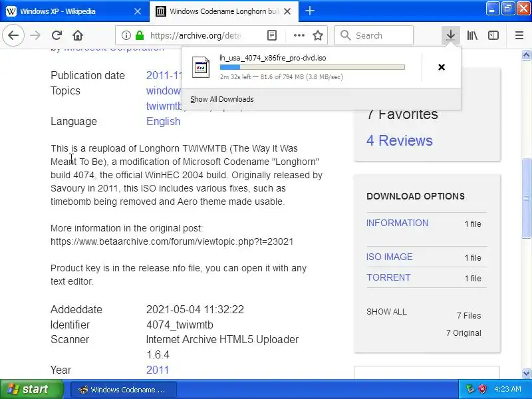View site information icon in address bar
This screenshot has width=532, height=399.
(x=126, y=35)
